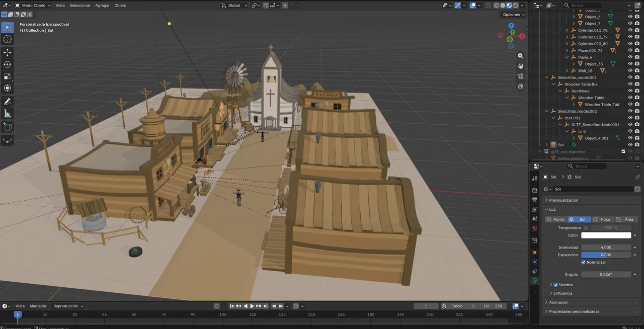Click the viewport pan hand icon
Viewport: 644px width, 329px height.
tap(521, 66)
